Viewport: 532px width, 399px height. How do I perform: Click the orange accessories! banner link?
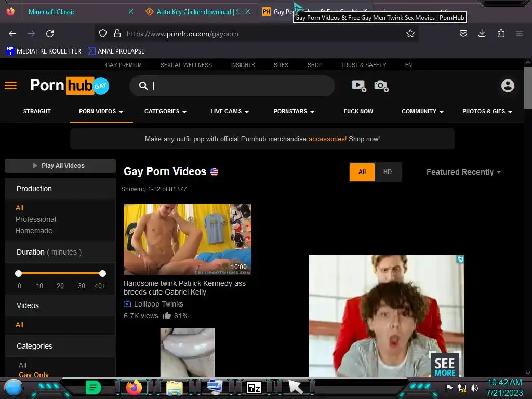point(327,139)
